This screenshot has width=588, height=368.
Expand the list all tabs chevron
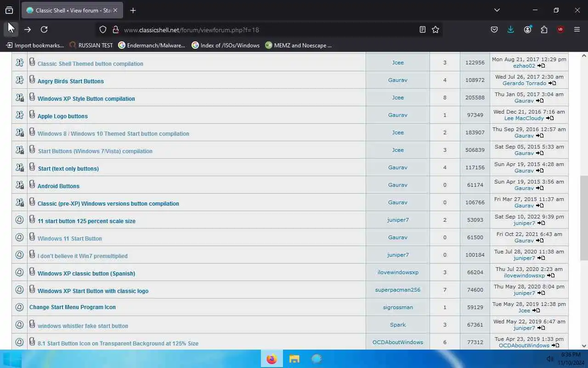coord(497,10)
